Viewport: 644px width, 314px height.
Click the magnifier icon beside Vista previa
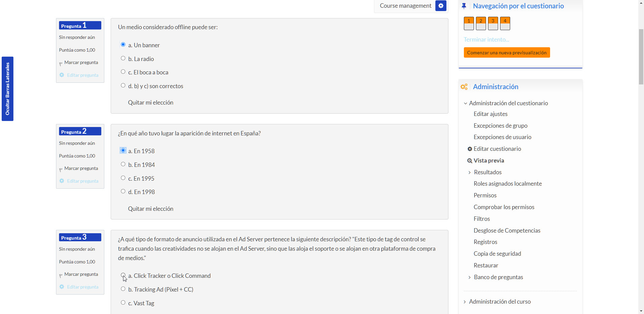[470, 161]
